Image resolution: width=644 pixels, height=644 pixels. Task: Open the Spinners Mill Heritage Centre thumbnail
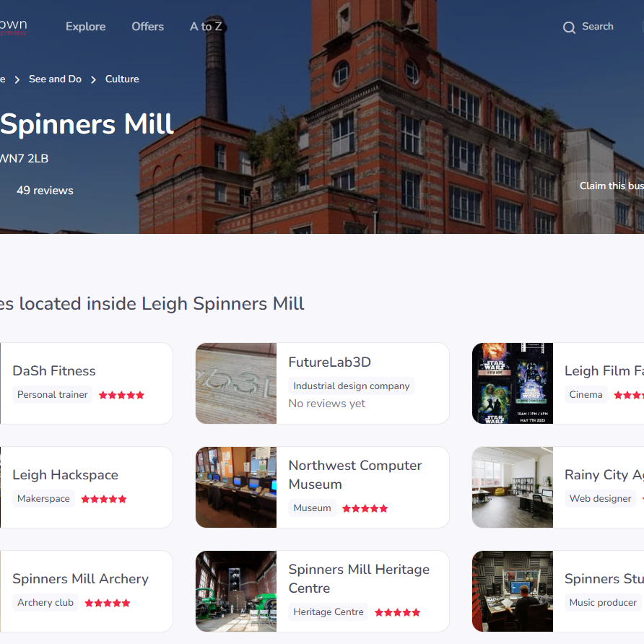[236, 591]
